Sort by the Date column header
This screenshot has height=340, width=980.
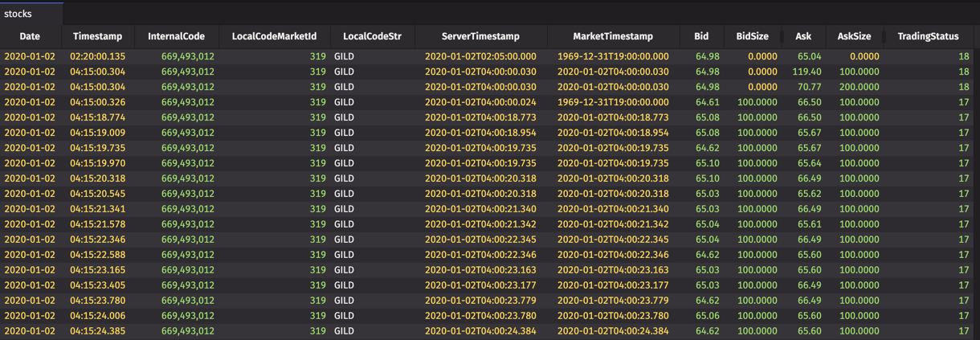tap(30, 36)
